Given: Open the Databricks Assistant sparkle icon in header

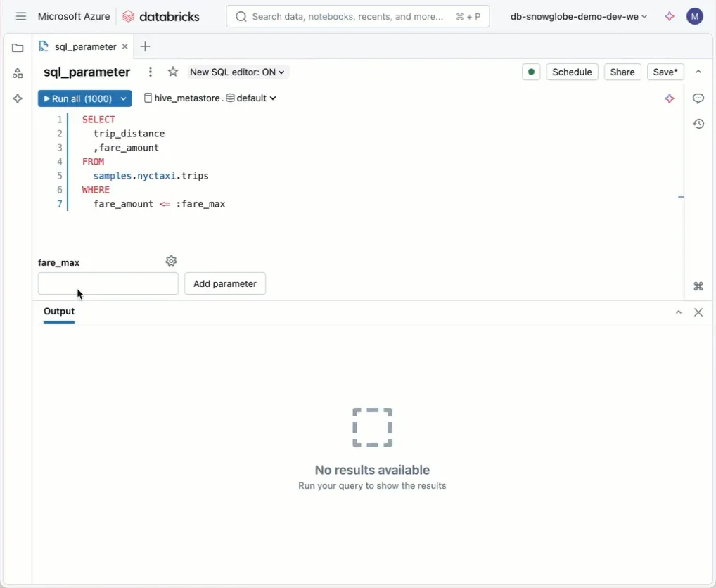Looking at the screenshot, I should coord(670,16).
